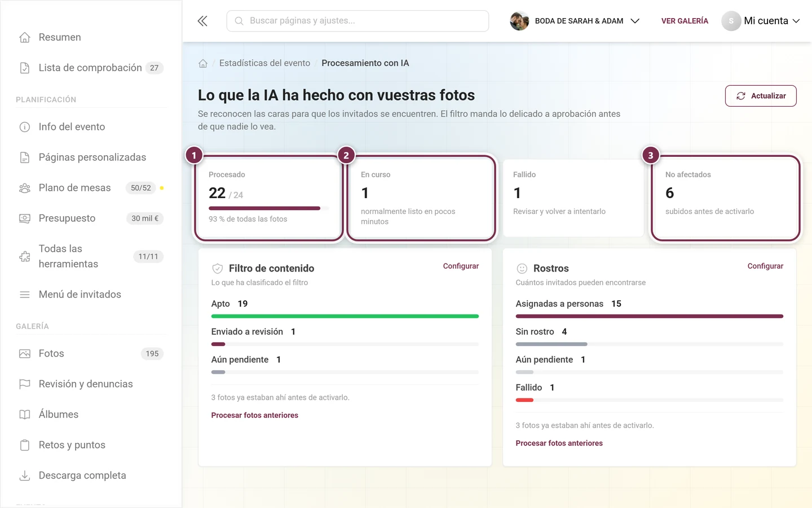
Task: Click the Procesado progress bar
Action: pos(268,208)
